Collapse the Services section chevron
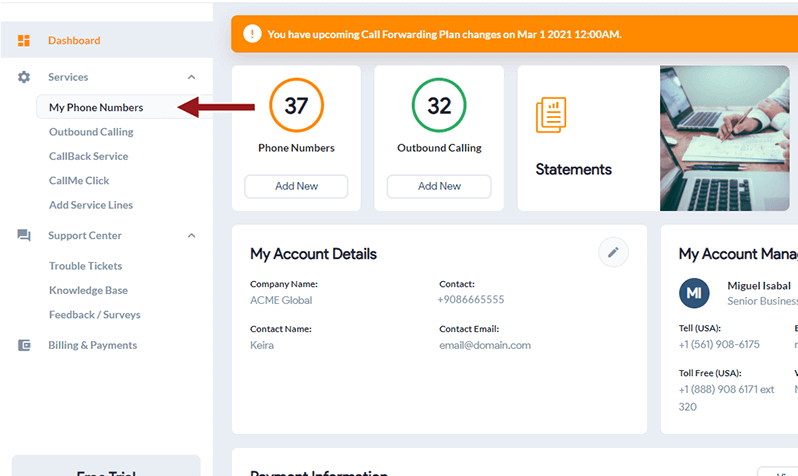Viewport: 798px width, 476px height. tap(191, 77)
